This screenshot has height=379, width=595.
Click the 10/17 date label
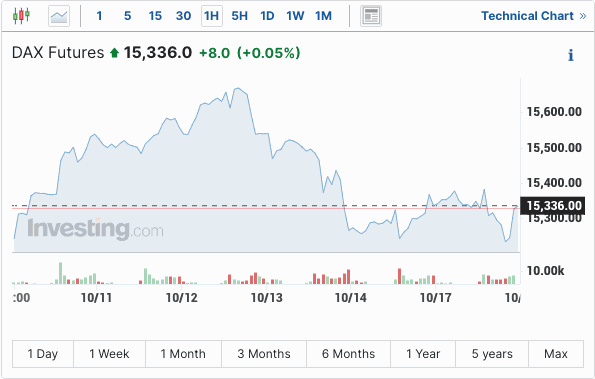[x=436, y=298]
